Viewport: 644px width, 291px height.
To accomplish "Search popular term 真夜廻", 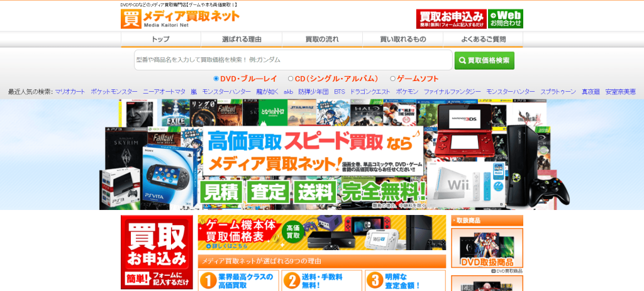I will click(591, 92).
